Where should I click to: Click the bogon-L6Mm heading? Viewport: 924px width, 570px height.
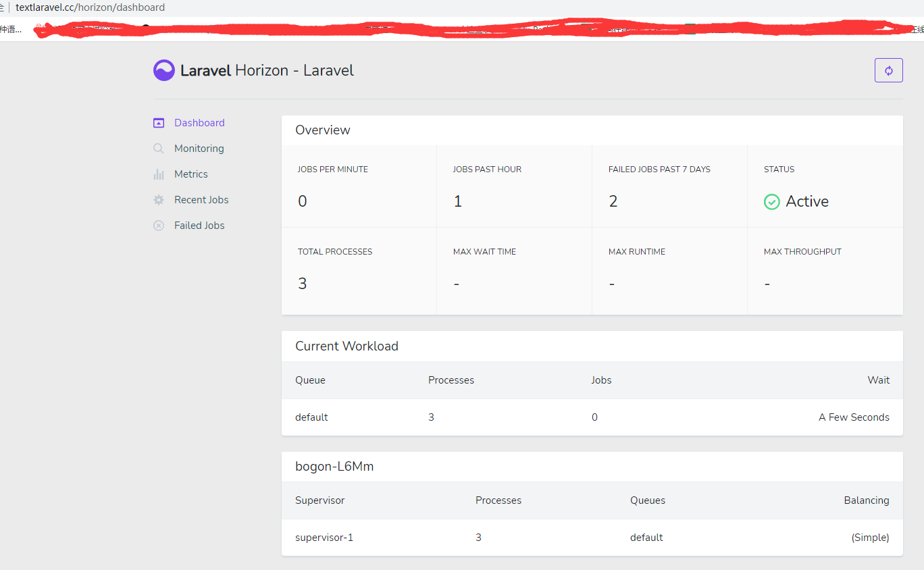click(x=334, y=467)
